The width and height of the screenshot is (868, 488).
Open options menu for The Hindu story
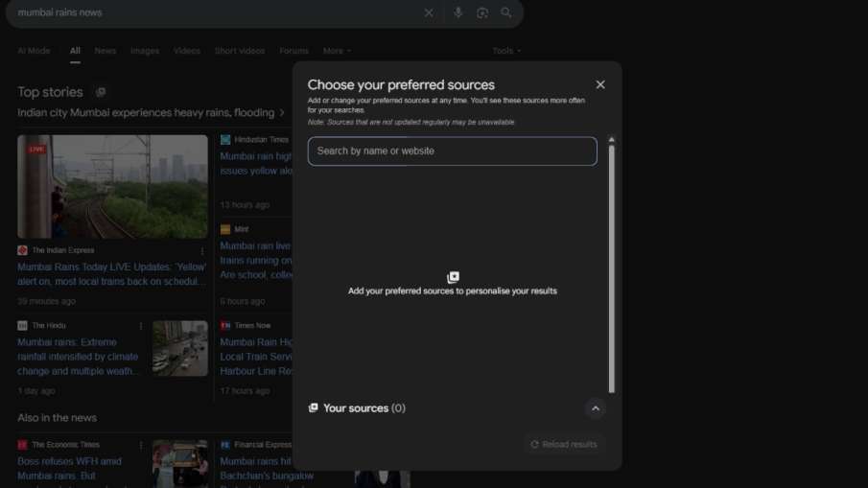click(141, 326)
